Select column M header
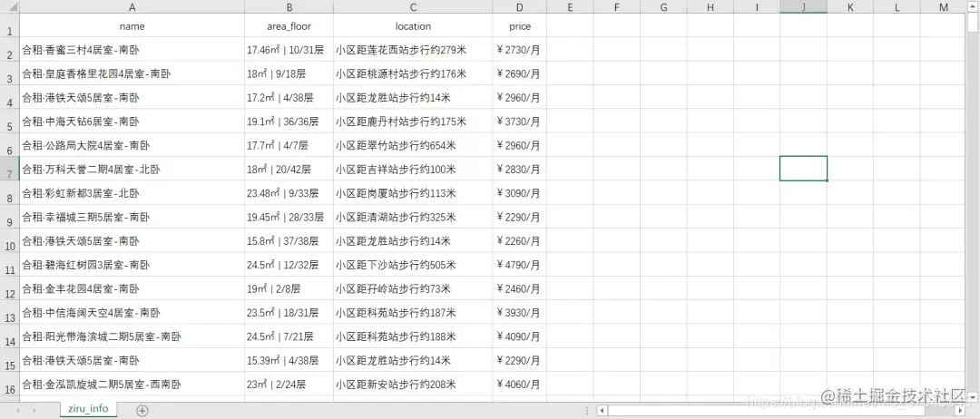Image resolution: width=980 pixels, height=419 pixels. click(944, 7)
